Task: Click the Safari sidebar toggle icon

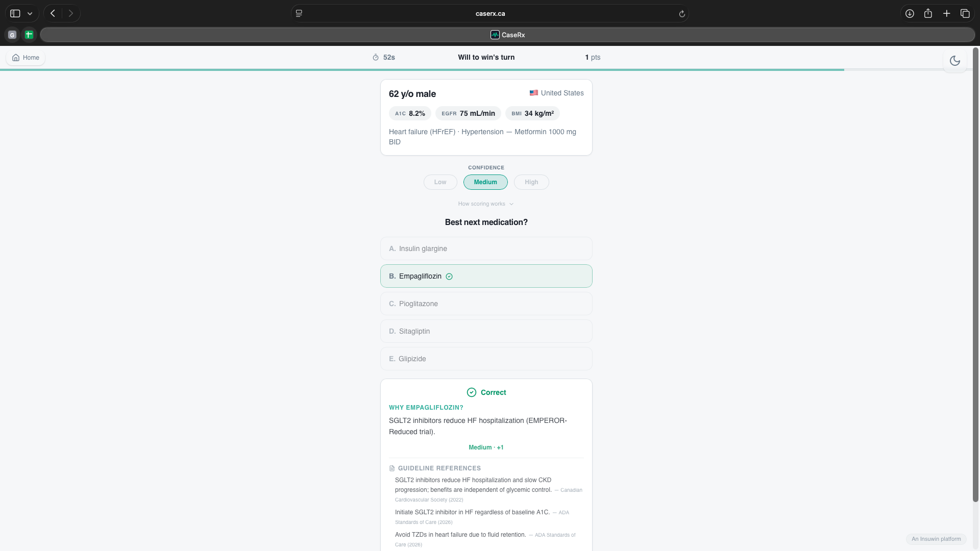Action: click(x=15, y=14)
